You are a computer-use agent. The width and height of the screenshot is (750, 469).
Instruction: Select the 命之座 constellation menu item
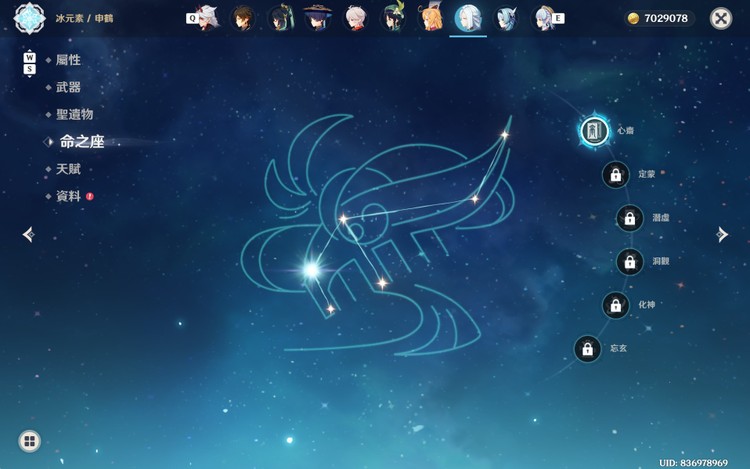pos(82,142)
